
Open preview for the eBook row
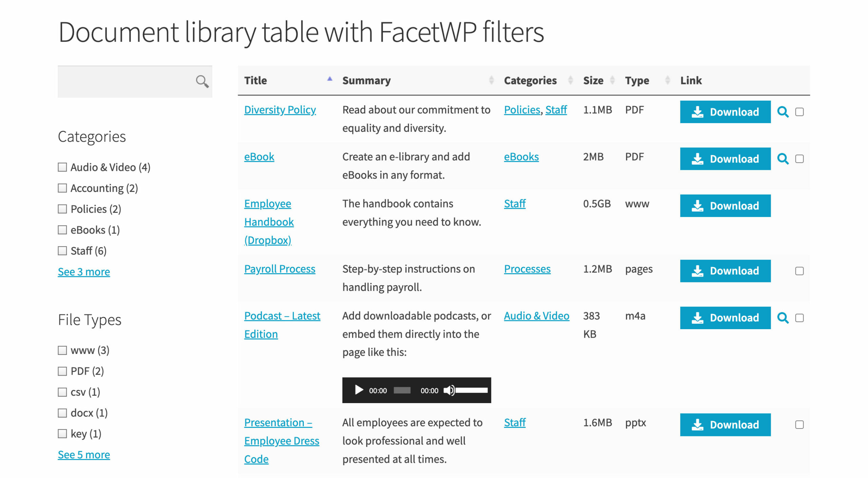click(x=783, y=159)
